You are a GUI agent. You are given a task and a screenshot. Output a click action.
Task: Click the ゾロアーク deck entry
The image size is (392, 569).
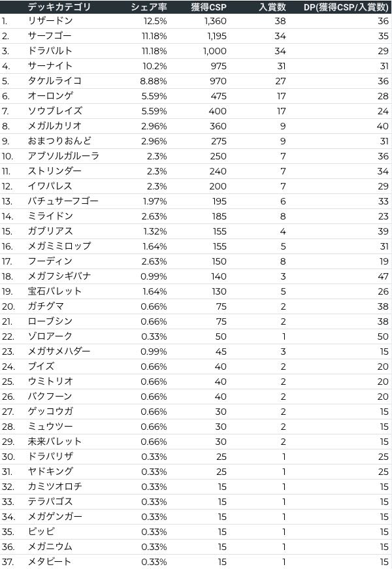point(50,336)
